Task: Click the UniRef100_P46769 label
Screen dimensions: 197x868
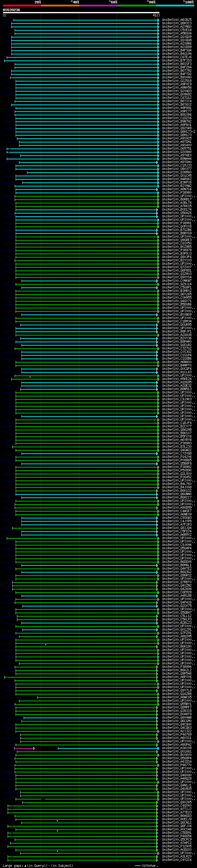Action: (x=177, y=735)
